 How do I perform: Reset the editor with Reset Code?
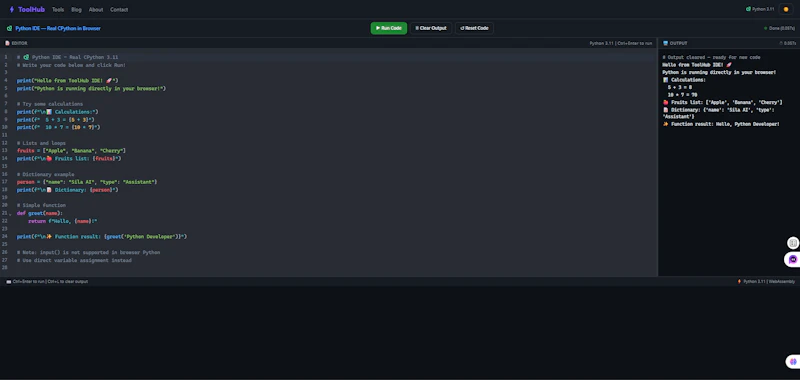(474, 28)
